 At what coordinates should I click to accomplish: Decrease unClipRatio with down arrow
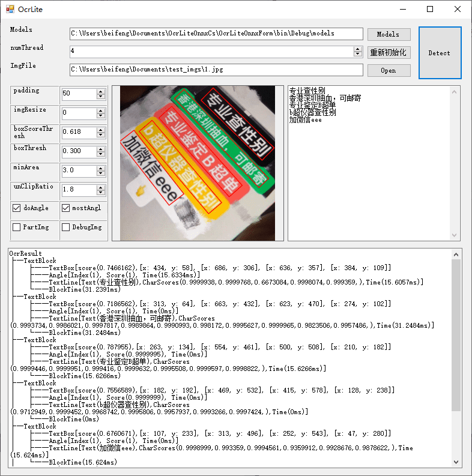[x=101, y=193]
